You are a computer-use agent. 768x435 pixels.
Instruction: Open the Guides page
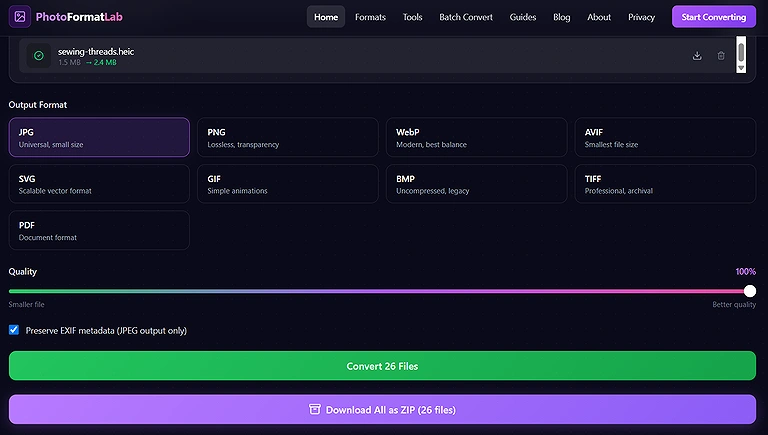523,17
